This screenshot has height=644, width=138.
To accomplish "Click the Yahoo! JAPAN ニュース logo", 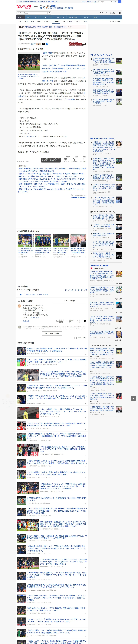I will click(28, 7).
